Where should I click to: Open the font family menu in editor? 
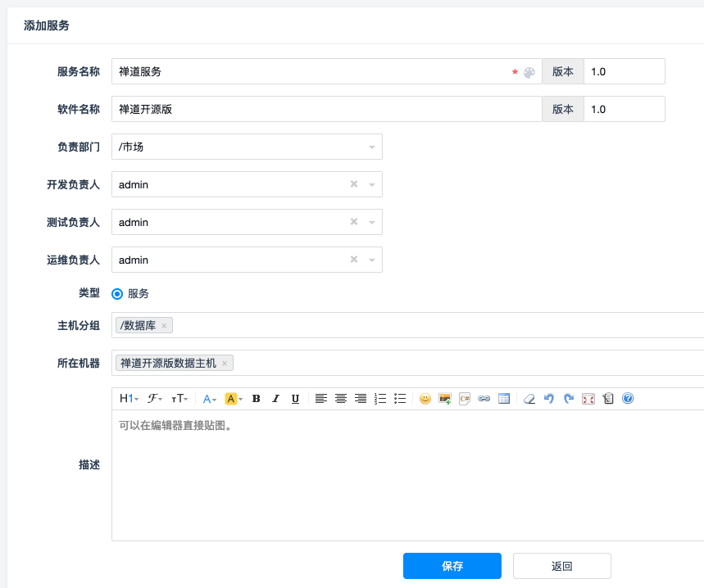[154, 399]
